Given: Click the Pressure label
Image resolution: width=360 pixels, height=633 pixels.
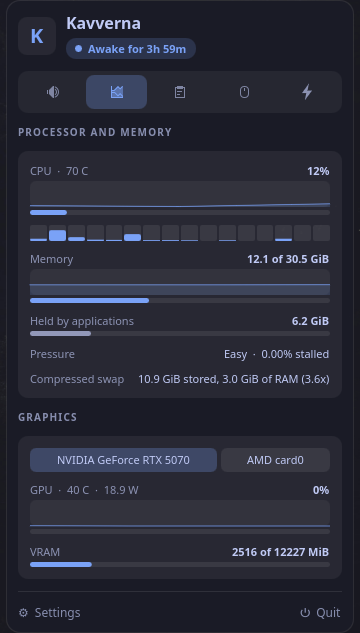Looking at the screenshot, I should 52,354.
